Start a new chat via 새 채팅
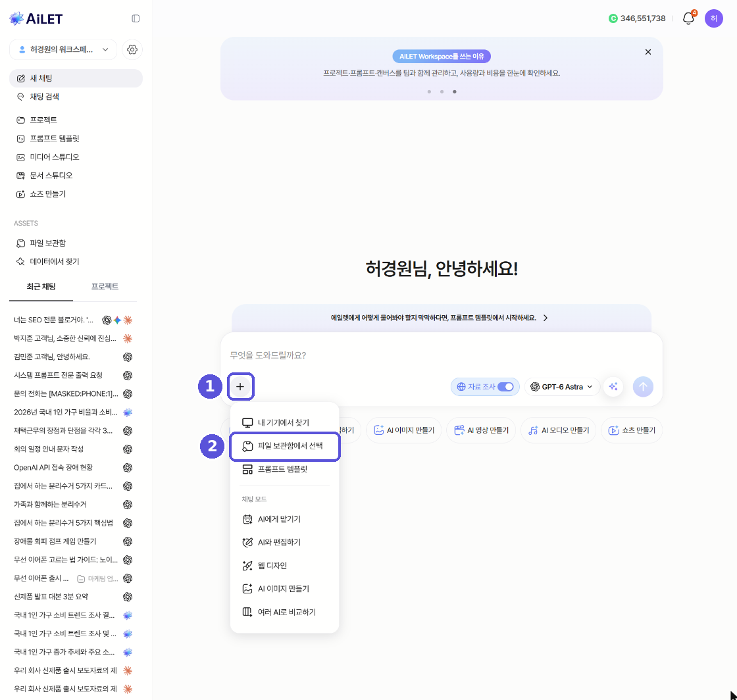Image resolution: width=737 pixels, height=700 pixels. [x=76, y=78]
